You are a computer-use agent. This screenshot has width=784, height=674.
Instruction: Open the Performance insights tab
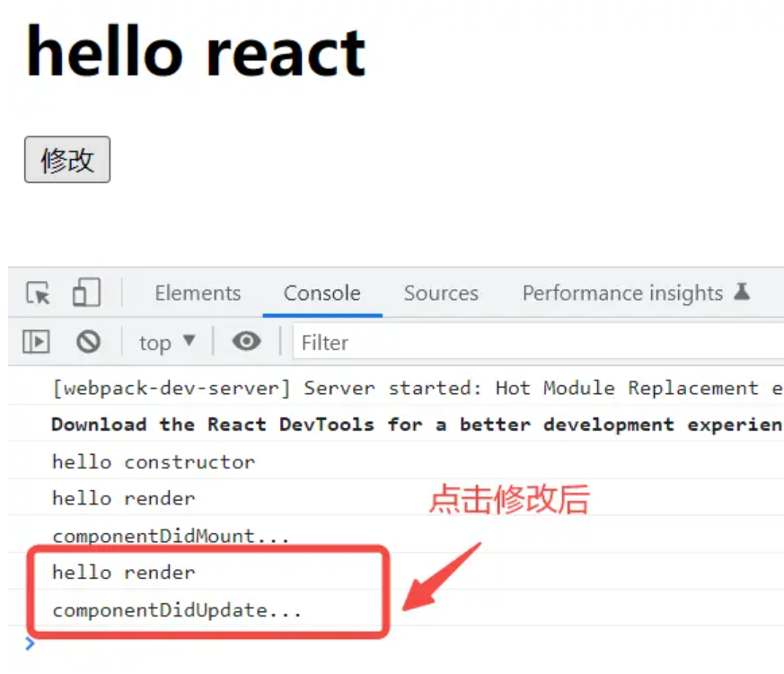(x=636, y=293)
